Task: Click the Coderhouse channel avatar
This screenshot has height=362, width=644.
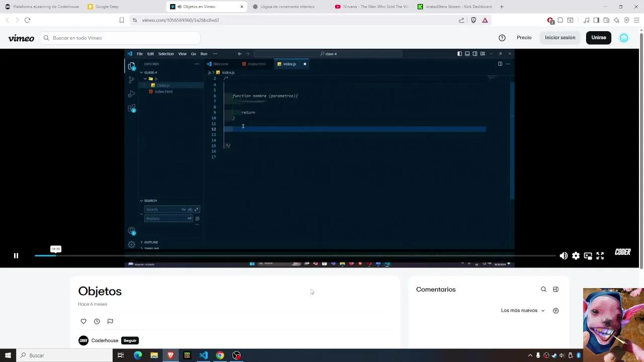Action: [x=84, y=340]
